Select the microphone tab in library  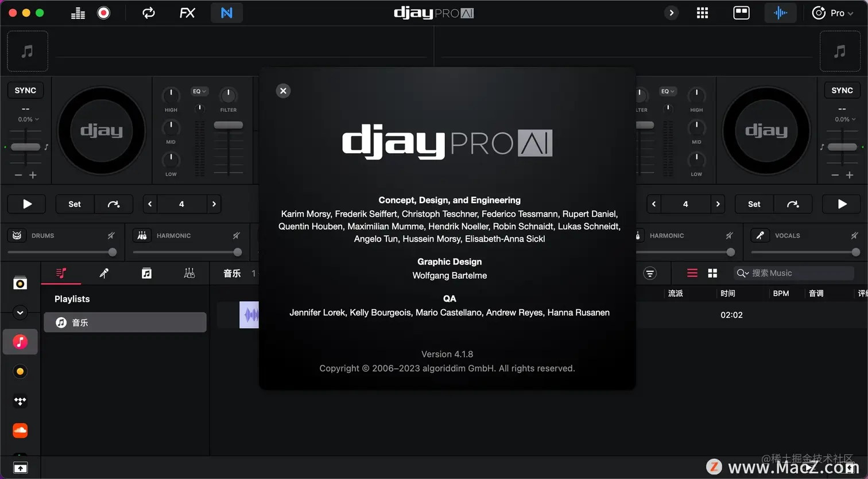(104, 273)
